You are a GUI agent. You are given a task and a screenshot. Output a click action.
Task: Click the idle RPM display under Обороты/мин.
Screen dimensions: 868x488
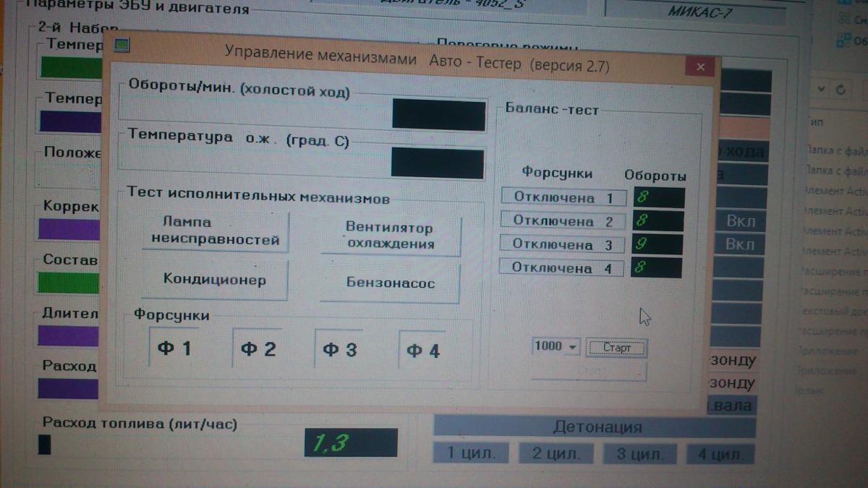pos(438,116)
